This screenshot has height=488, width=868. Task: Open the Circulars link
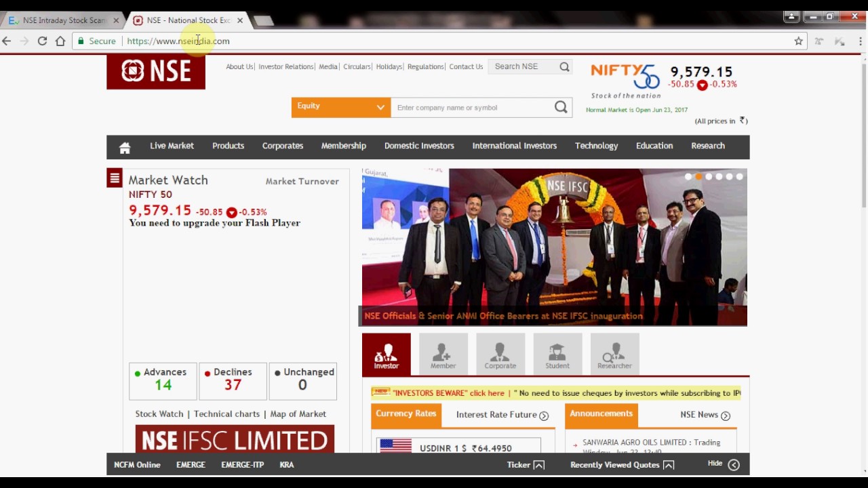point(357,66)
